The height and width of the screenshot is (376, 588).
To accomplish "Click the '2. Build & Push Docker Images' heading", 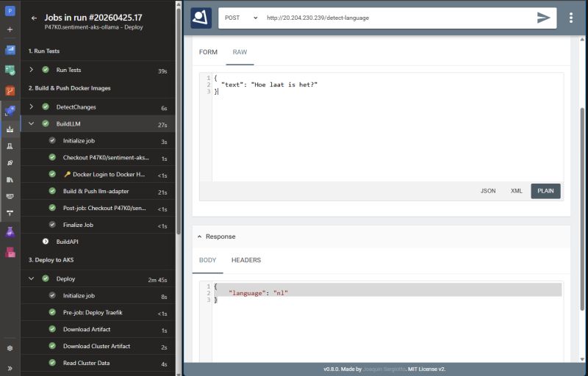I will pyautogui.click(x=69, y=88).
